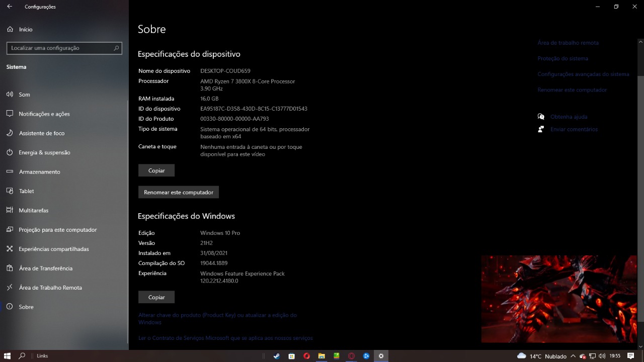Click the back arrow in Configurações
Screen dimensions: 644x362
point(10,7)
